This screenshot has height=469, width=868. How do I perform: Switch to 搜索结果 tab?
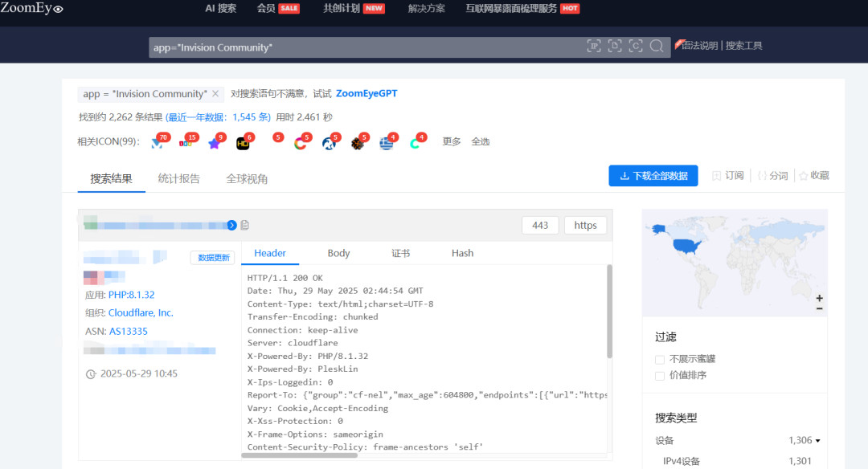(x=111, y=178)
